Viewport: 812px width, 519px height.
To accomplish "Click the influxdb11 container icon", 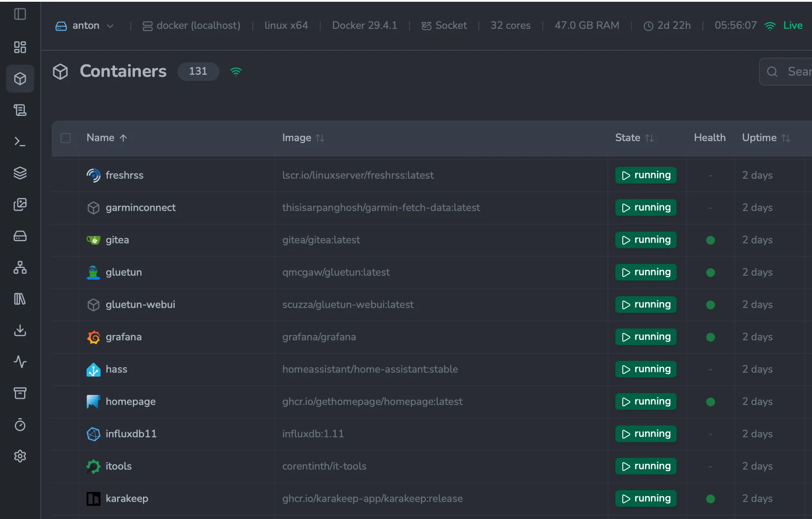I will (x=94, y=434).
